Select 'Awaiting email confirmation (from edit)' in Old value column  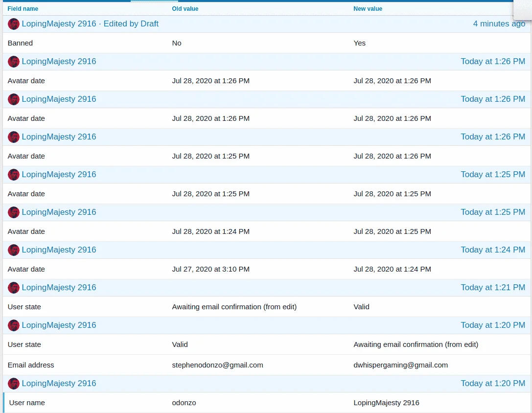point(234,307)
